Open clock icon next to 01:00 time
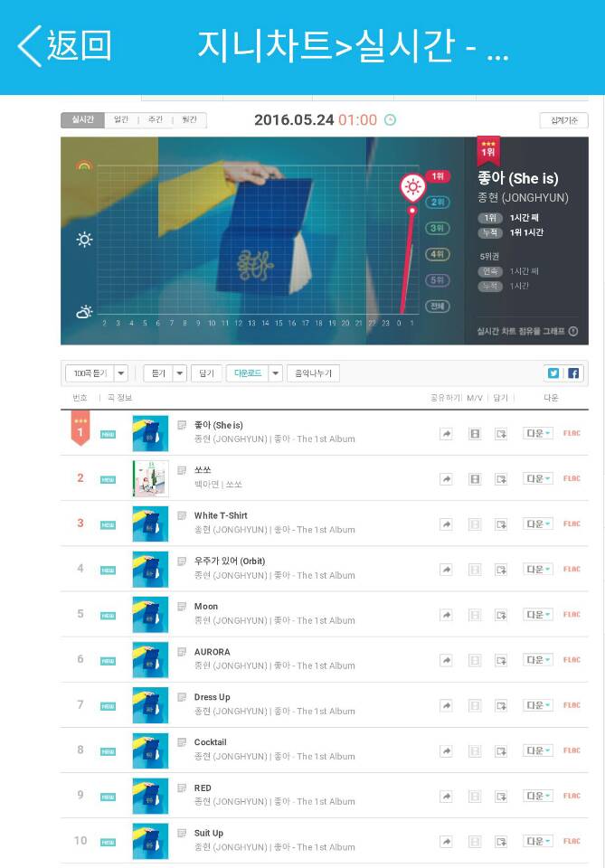 391,119
